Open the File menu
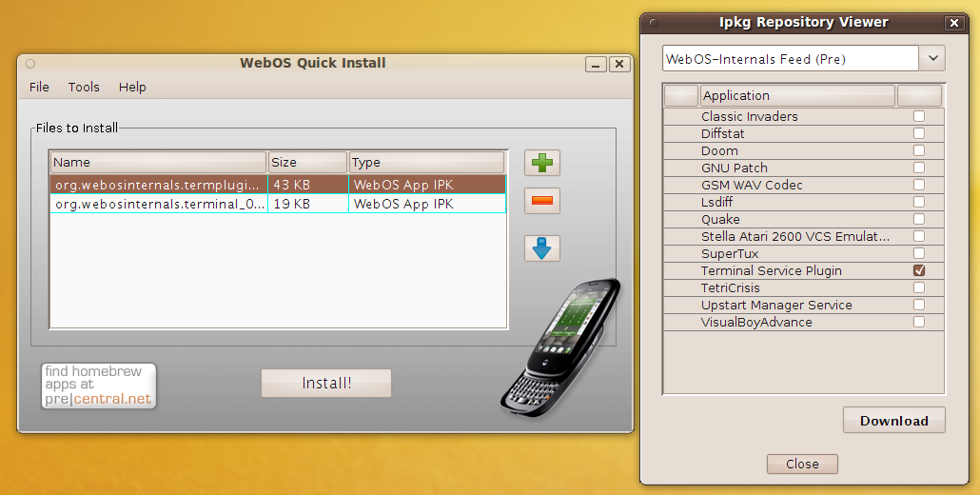Screen dimensions: 980x495 coord(39,87)
